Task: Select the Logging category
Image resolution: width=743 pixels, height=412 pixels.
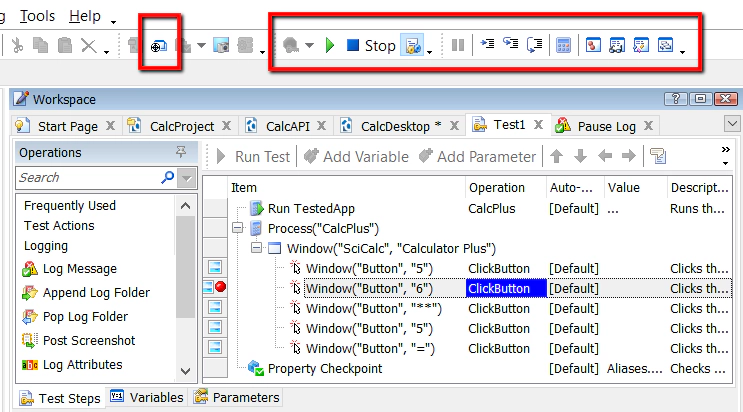Action: pos(45,246)
